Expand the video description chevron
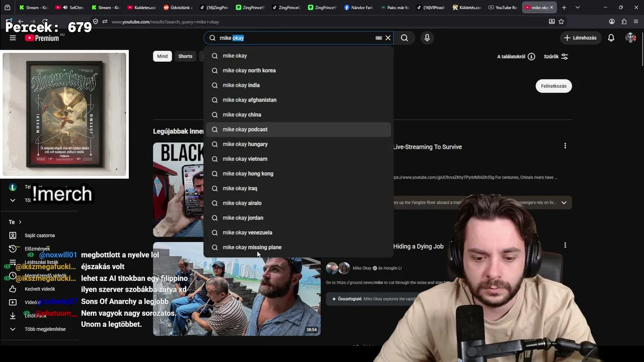The width and height of the screenshot is (644, 362). (x=564, y=203)
